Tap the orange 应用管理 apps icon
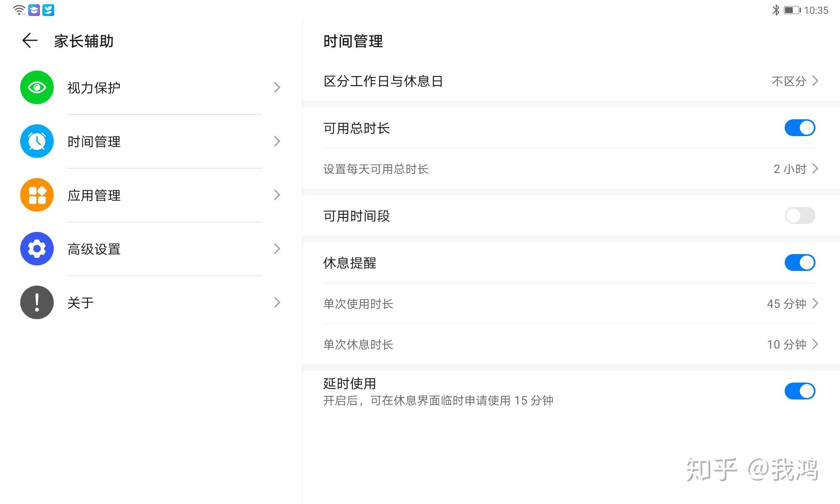Viewport: 840px width, 504px height. (x=37, y=195)
